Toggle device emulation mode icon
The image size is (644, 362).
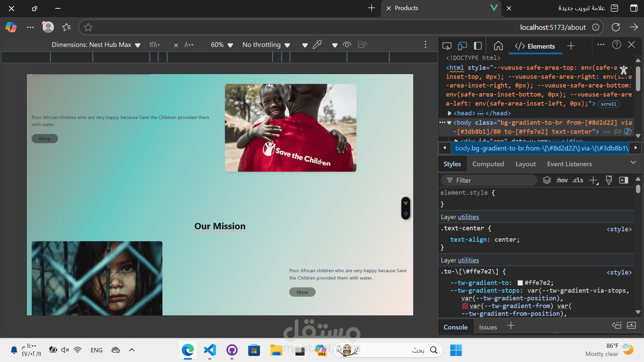click(463, 46)
